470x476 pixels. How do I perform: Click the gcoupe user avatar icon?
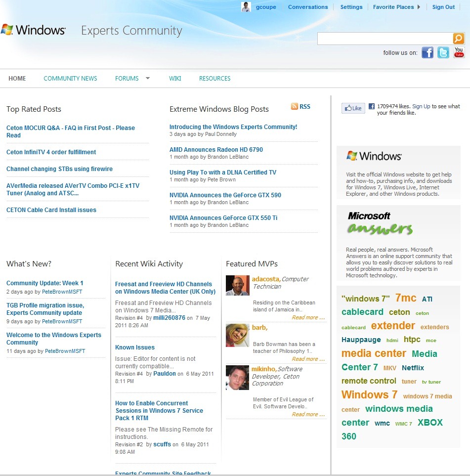[246, 7]
